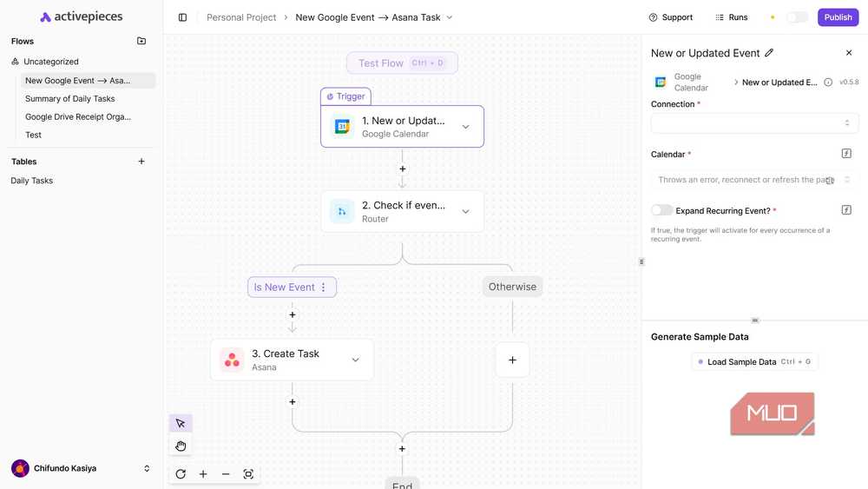
Task: Go to Personal Project breadcrumb
Action: tap(241, 17)
